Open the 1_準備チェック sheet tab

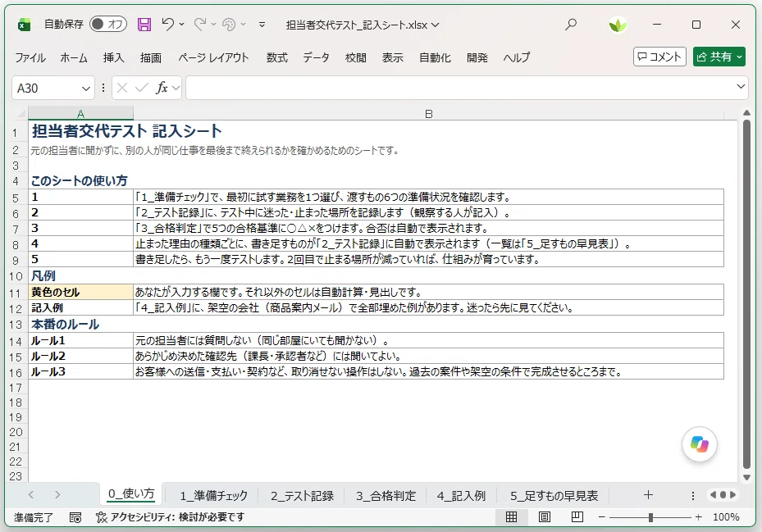click(214, 496)
